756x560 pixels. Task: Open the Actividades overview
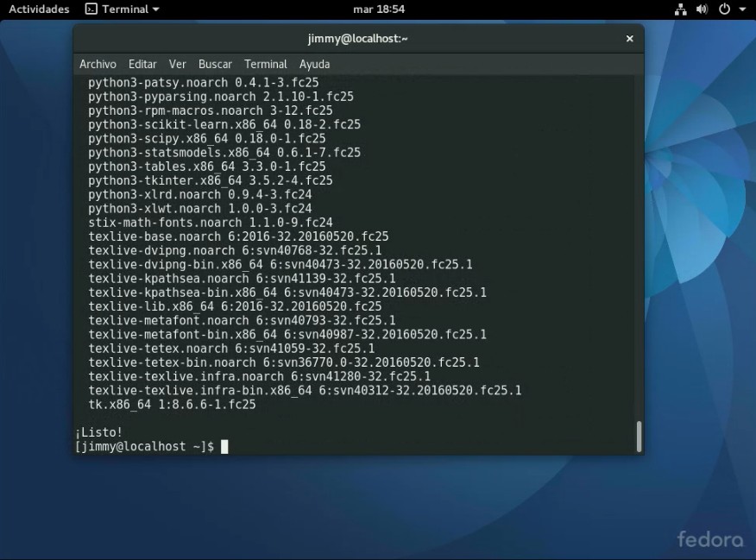[x=39, y=9]
